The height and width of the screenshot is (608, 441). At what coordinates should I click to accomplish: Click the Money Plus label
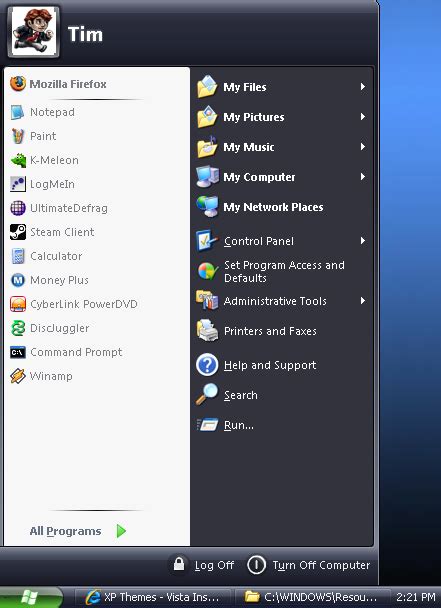tap(59, 280)
